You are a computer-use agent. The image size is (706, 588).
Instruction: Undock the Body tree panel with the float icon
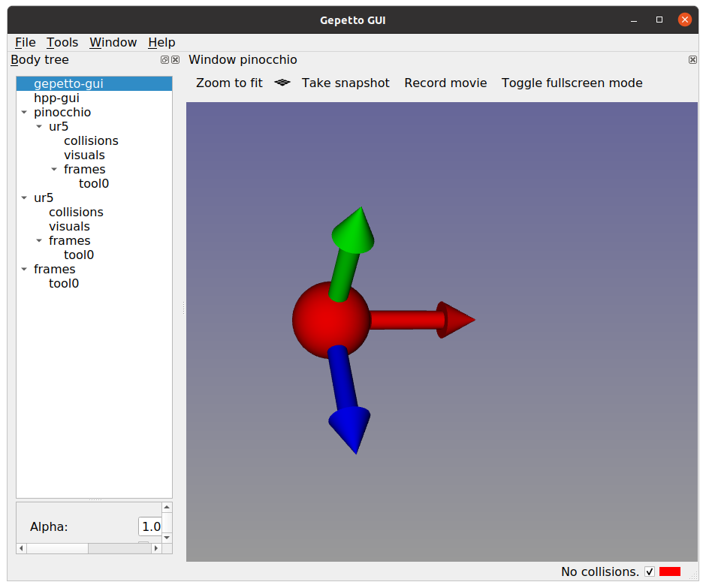[x=164, y=59]
